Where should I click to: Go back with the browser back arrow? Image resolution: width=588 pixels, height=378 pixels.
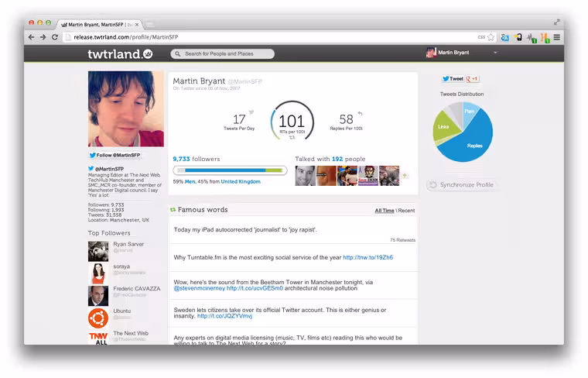pyautogui.click(x=31, y=36)
